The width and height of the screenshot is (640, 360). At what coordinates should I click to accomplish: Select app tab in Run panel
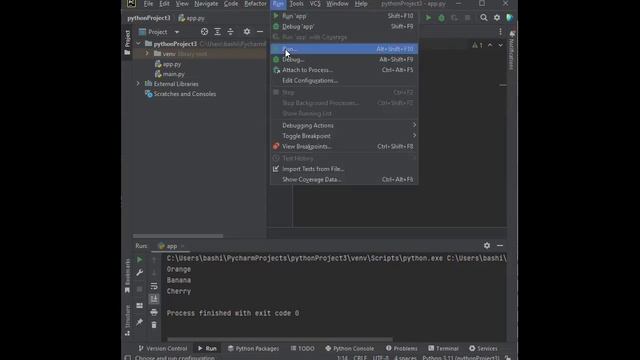168,246
